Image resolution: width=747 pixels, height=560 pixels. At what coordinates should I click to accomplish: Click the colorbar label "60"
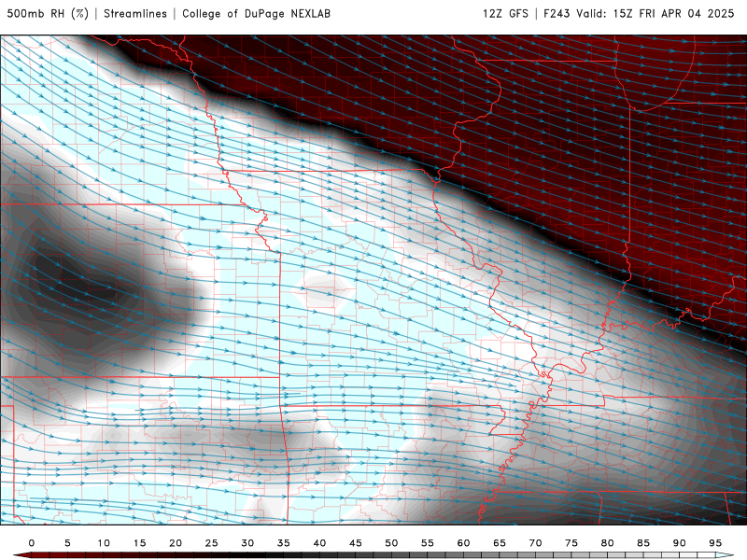pyautogui.click(x=463, y=543)
